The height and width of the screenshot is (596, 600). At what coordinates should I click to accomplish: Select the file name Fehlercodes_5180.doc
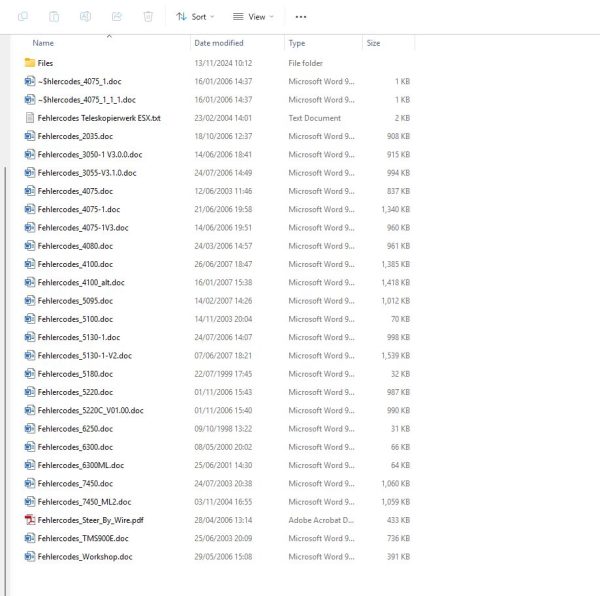(x=75, y=374)
